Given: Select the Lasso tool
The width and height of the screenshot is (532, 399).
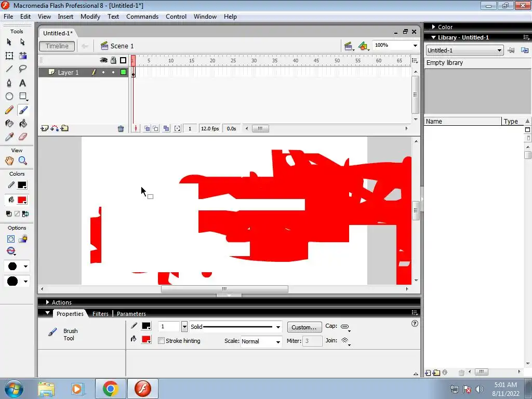Looking at the screenshot, I should point(23,69).
